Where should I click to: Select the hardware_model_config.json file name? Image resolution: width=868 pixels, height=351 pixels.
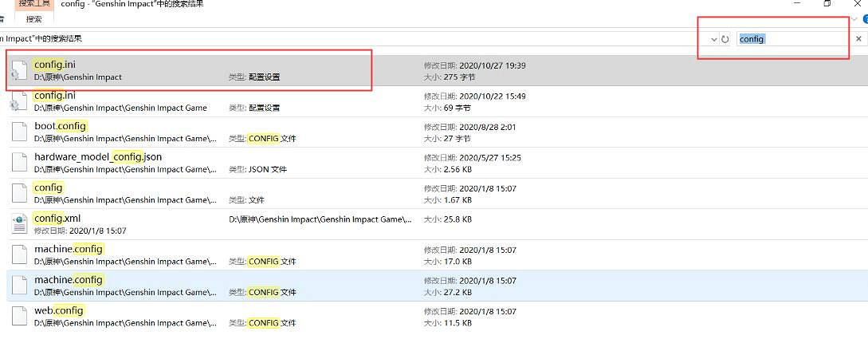point(97,157)
